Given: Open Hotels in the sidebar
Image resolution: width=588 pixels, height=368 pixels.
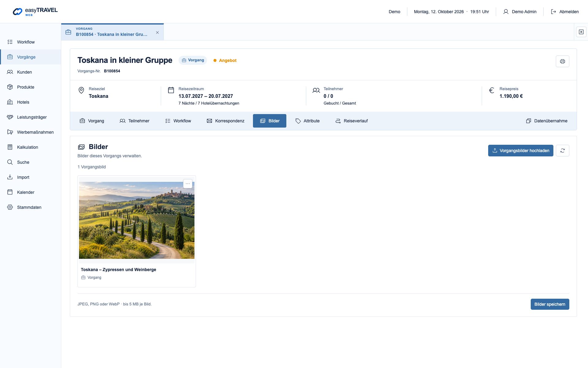Looking at the screenshot, I should point(30,102).
